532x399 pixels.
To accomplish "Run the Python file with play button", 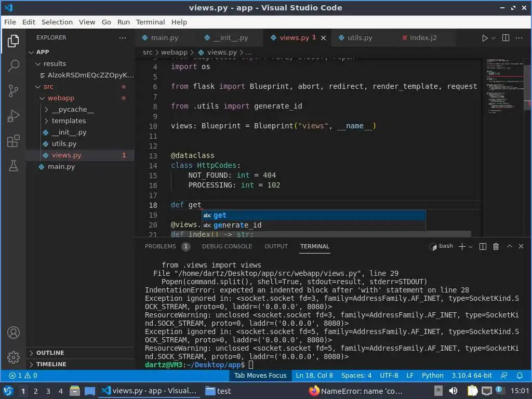I will click(x=485, y=38).
